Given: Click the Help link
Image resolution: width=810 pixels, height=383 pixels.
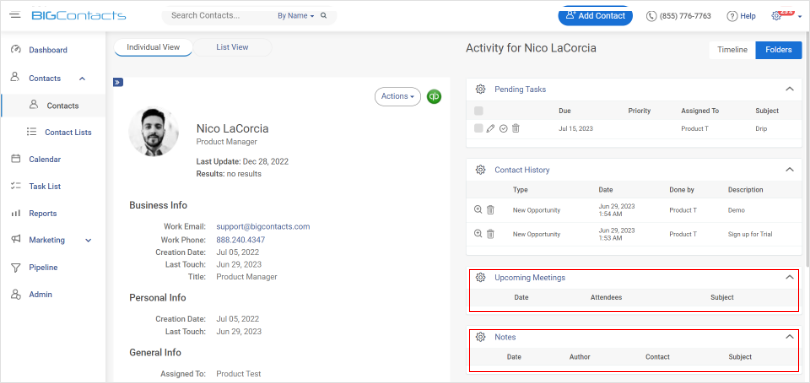Looking at the screenshot, I should pyautogui.click(x=747, y=16).
